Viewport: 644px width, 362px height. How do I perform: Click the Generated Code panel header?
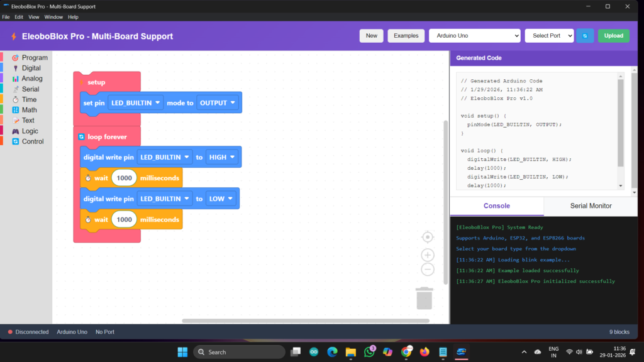pyautogui.click(x=544, y=58)
